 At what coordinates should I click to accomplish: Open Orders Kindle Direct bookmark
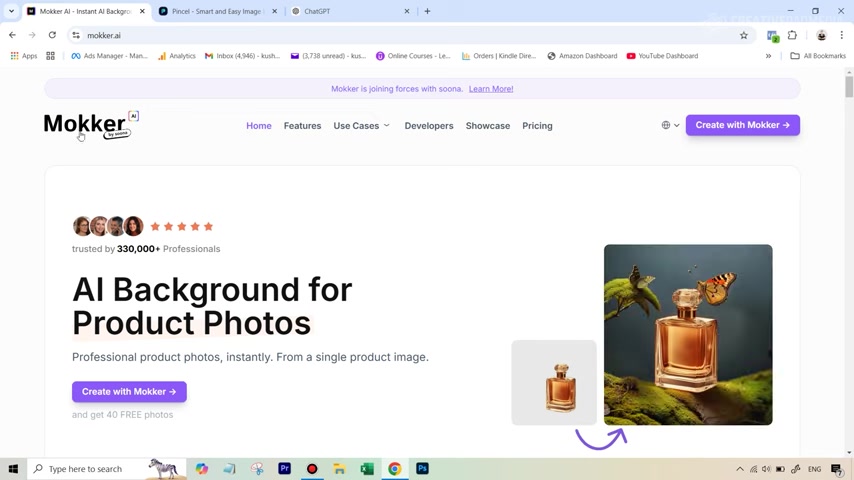[x=499, y=56]
